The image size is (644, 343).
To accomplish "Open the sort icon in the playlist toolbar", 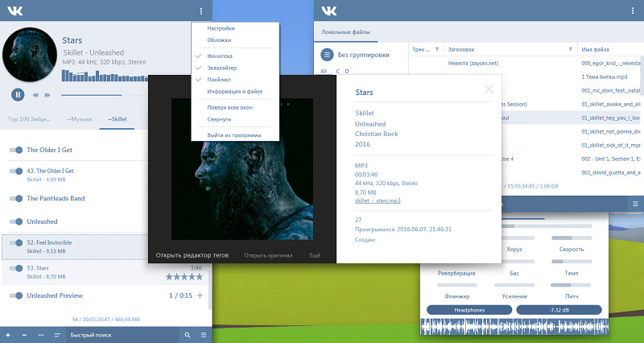I will (x=57, y=335).
